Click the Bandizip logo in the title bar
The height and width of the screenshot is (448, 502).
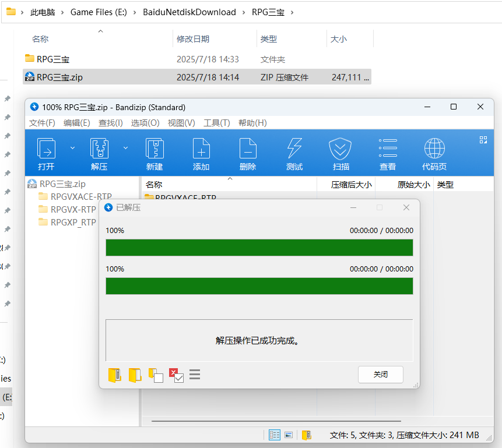click(34, 107)
